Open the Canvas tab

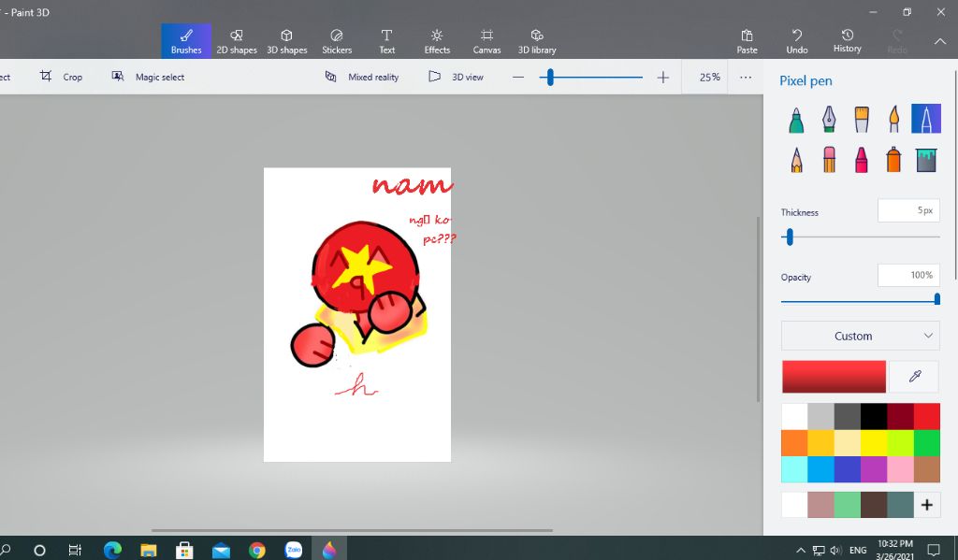point(486,41)
